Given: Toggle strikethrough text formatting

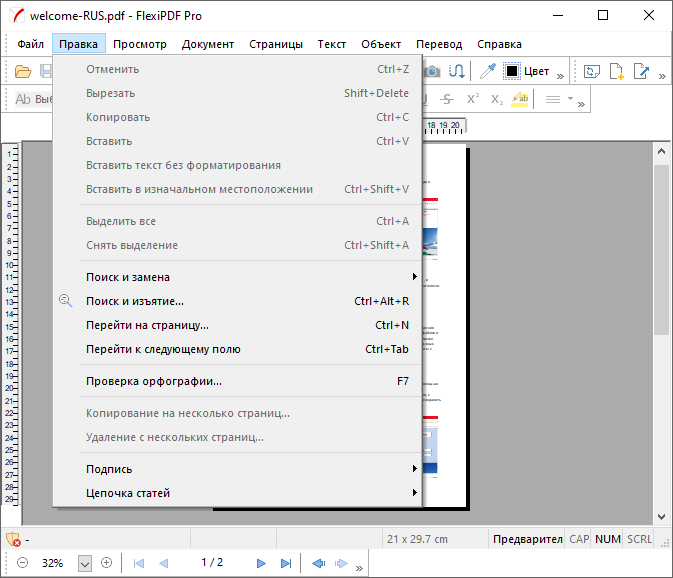Looking at the screenshot, I should point(447,100).
